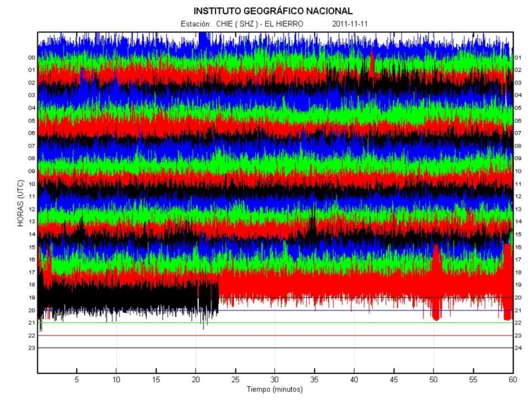Image resolution: width=532 pixels, height=402 pixels.
Task: Click the 20 minute tick on Tiempo axis
Action: [x=196, y=379]
